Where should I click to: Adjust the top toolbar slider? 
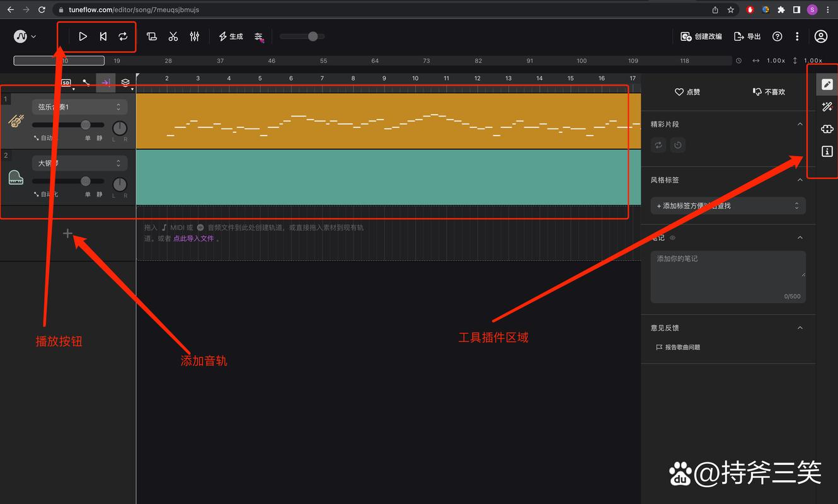(x=302, y=37)
